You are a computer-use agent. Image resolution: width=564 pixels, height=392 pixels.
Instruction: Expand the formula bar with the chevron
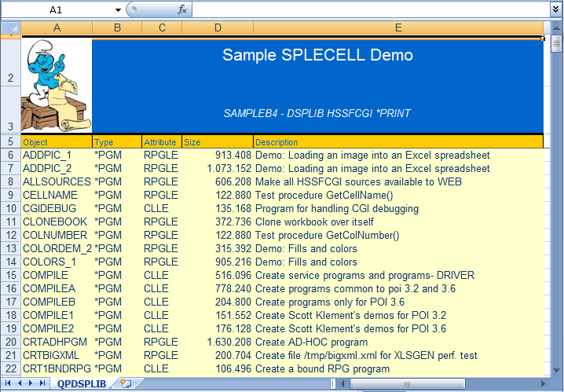[x=556, y=9]
